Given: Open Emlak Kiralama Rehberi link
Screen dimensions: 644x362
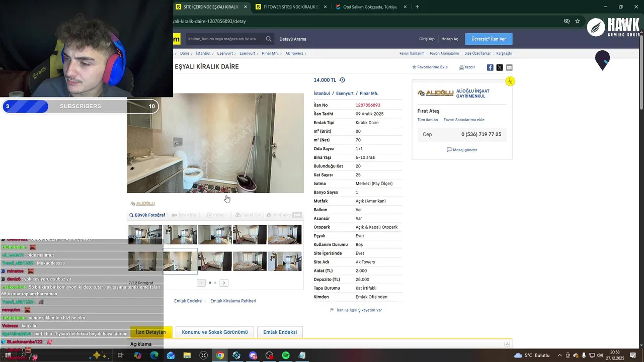Looking at the screenshot, I should 233,301.
